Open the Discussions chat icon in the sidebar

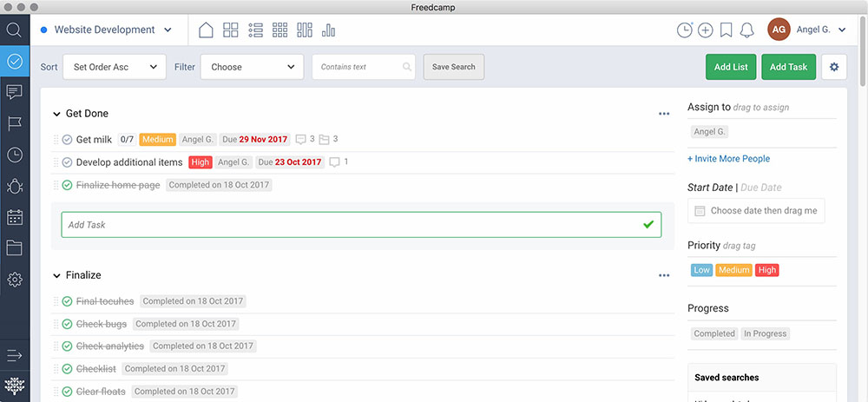[14, 92]
